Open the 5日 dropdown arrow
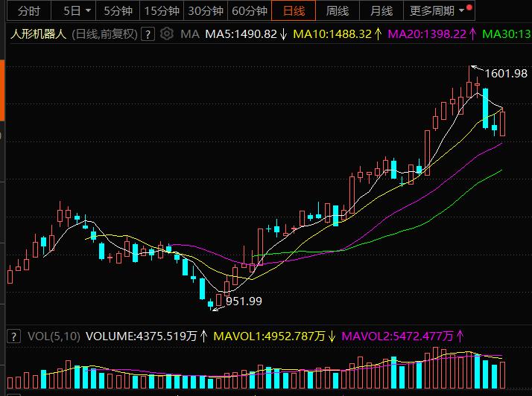The image size is (532, 396). (x=88, y=11)
